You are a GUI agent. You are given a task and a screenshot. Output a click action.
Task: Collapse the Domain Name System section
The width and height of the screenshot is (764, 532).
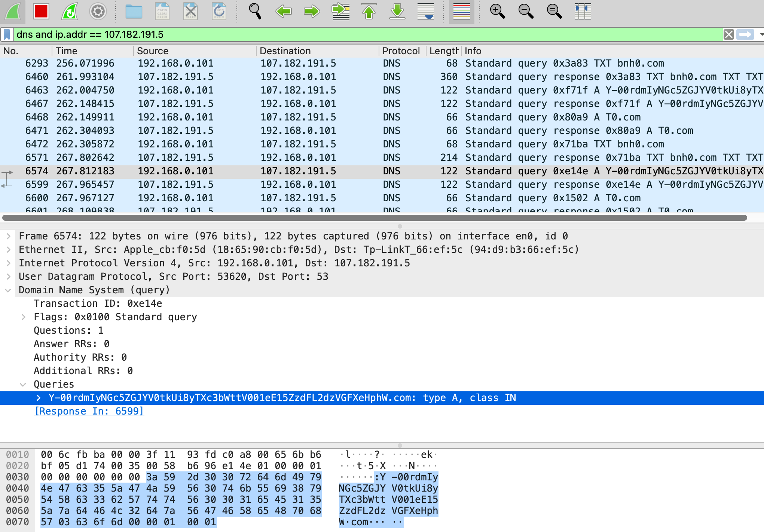coord(8,290)
